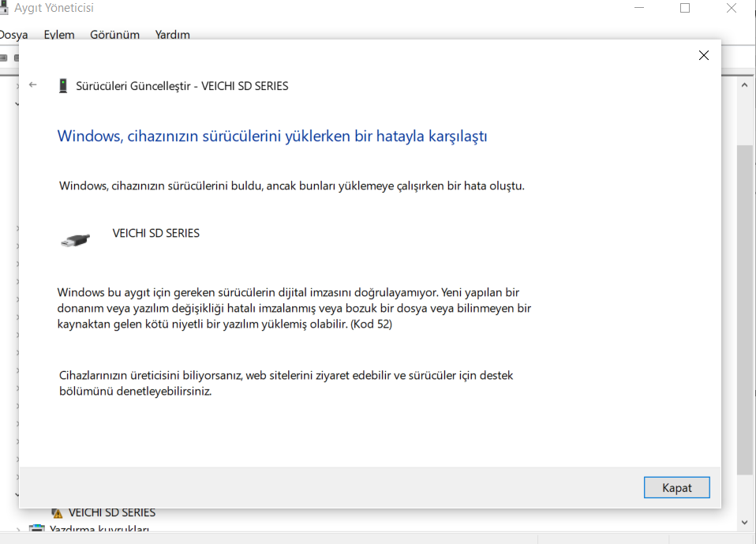Image resolution: width=756 pixels, height=544 pixels.
Task: Click the USB connector icon beside VEICHI SD SERIES
Action: point(75,238)
